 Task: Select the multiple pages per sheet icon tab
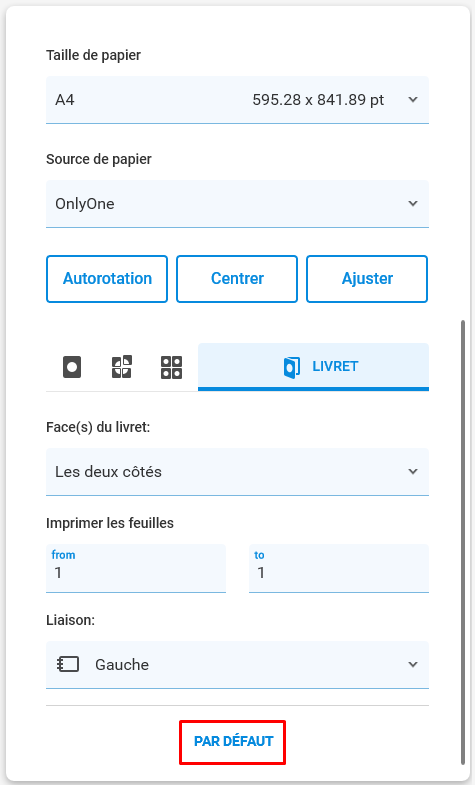coord(171,367)
